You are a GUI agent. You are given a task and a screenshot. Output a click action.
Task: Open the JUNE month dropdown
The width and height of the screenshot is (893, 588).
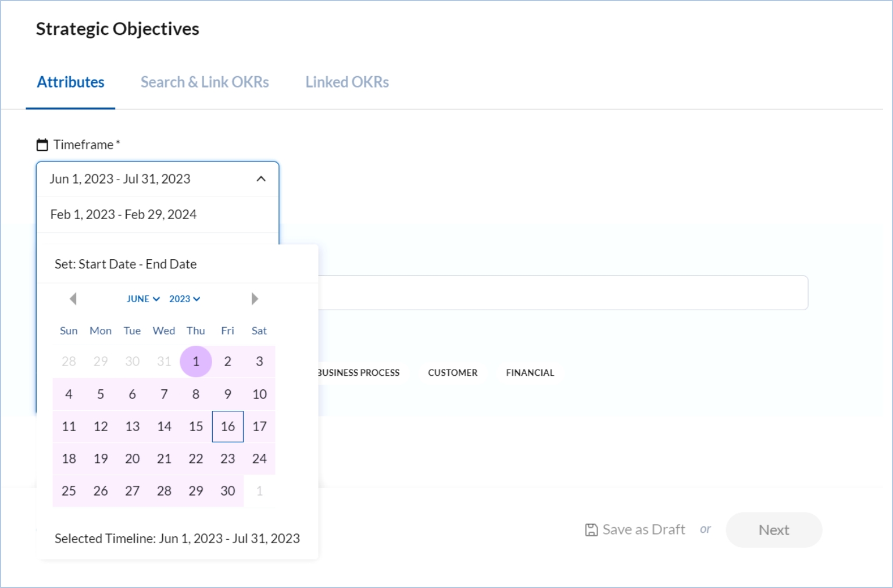pos(143,299)
